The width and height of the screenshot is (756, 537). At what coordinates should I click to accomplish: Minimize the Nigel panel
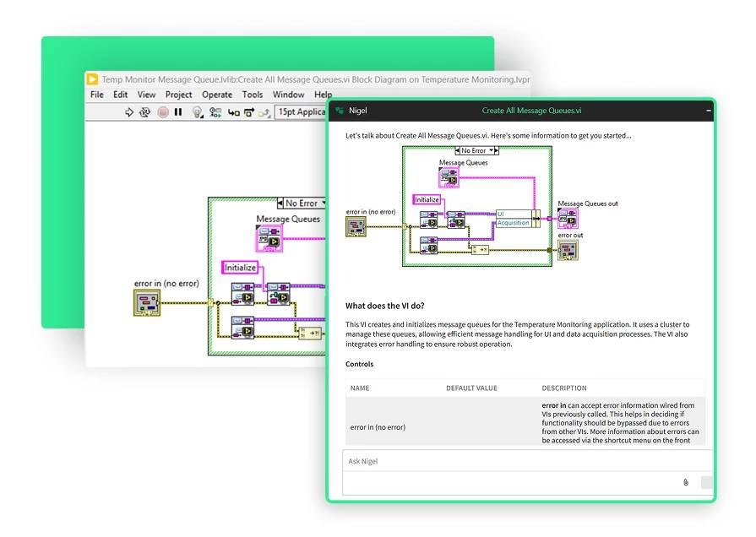coord(709,111)
